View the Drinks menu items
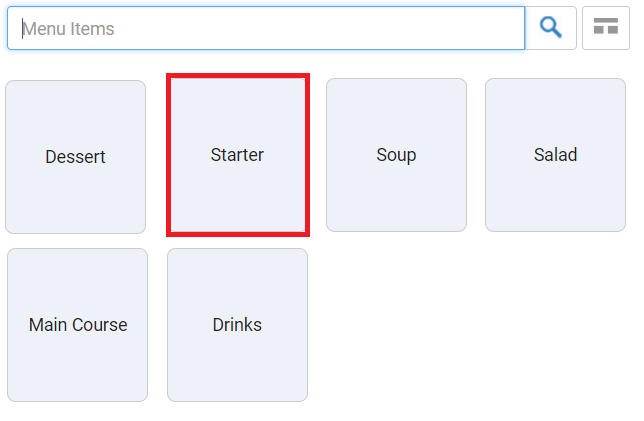Image resolution: width=644 pixels, height=421 pixels. pos(237,325)
